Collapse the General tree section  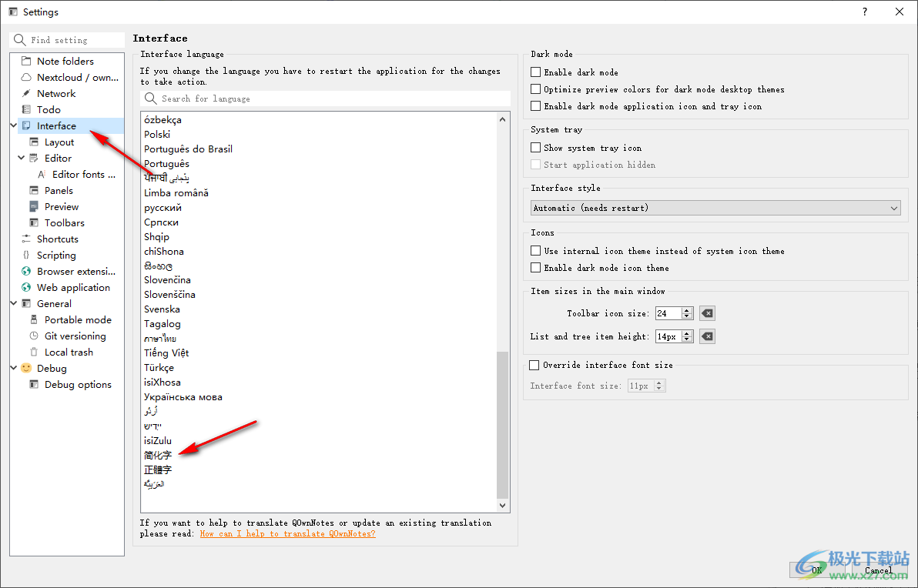14,303
